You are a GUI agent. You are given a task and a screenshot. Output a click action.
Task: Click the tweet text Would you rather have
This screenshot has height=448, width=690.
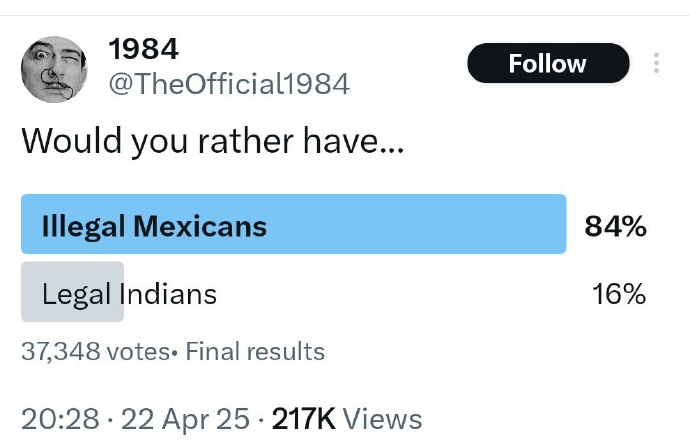[x=213, y=141]
